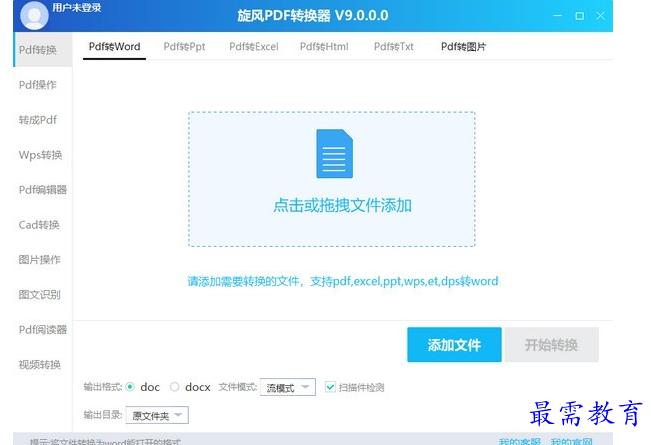The image size is (651, 445).
Task: Open the 我的客服 link
Action: (519, 441)
